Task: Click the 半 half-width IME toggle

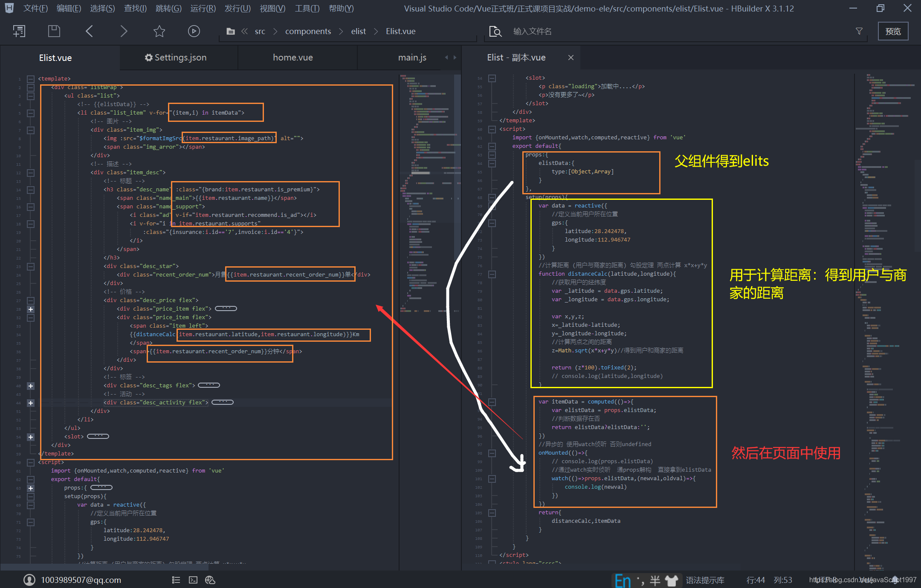Action: 655,580
